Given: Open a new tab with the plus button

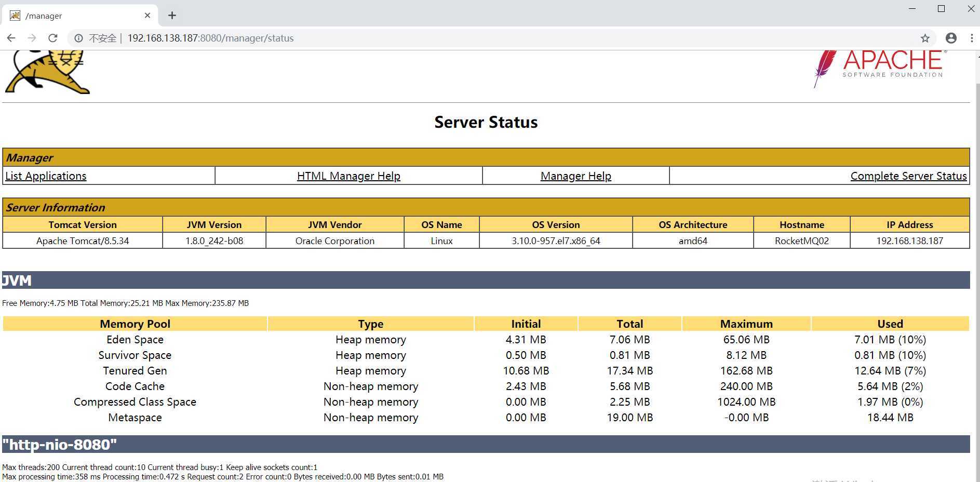Looking at the screenshot, I should [x=172, y=16].
